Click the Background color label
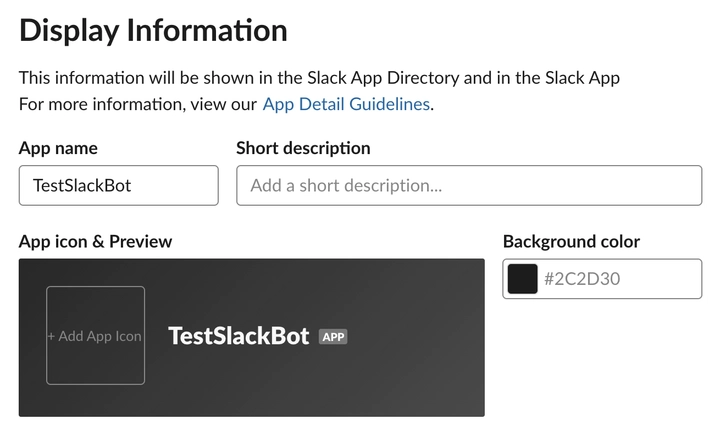 pyautogui.click(x=571, y=242)
